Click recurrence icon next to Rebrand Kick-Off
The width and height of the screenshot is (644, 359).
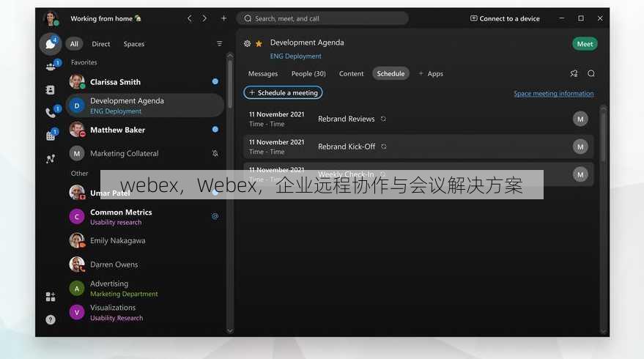[384, 147]
